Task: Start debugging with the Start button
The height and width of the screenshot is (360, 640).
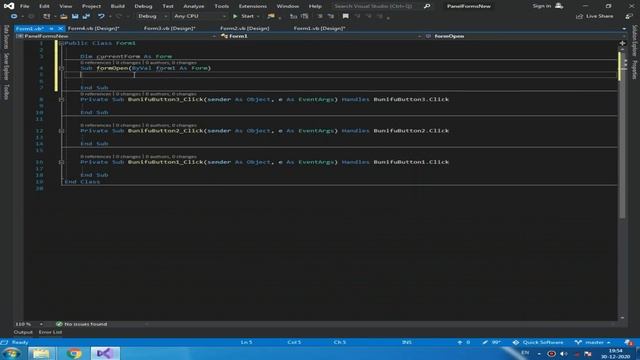Action: pyautogui.click(x=244, y=16)
